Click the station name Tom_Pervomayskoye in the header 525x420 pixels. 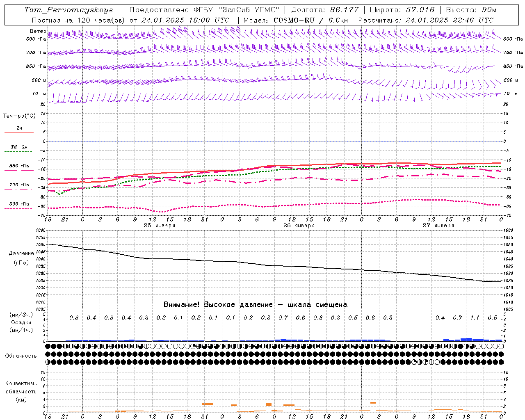tap(68, 10)
